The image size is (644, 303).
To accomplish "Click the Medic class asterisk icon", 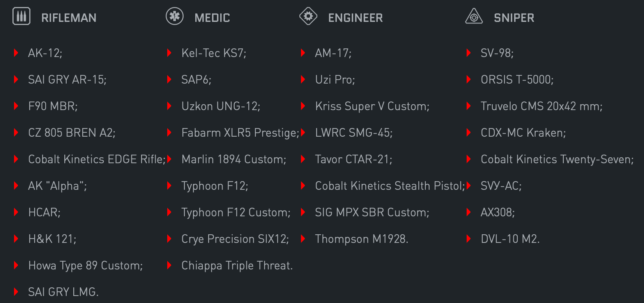I will (x=175, y=16).
